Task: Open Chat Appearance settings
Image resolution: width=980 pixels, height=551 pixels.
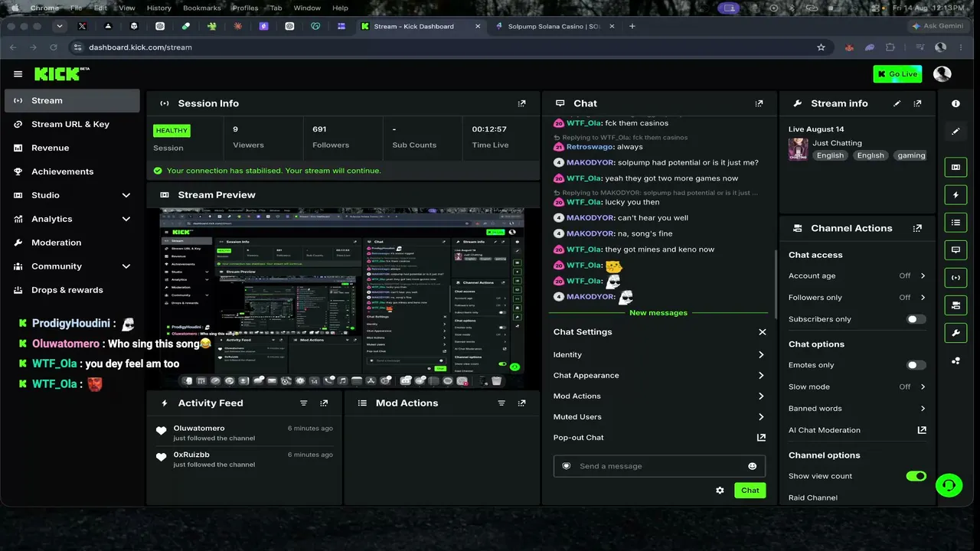Action: pyautogui.click(x=659, y=376)
